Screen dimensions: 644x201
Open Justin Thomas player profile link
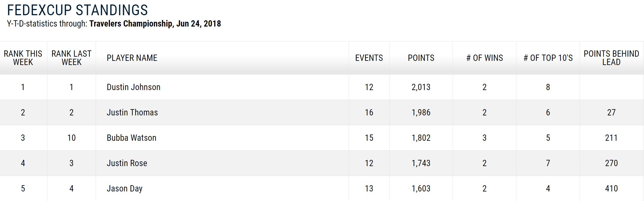pos(132,112)
